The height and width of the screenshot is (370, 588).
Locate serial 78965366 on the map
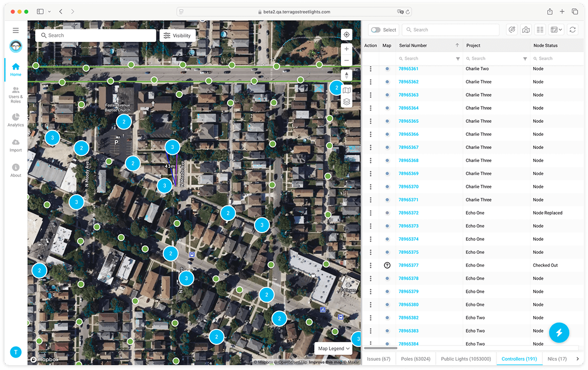point(387,134)
